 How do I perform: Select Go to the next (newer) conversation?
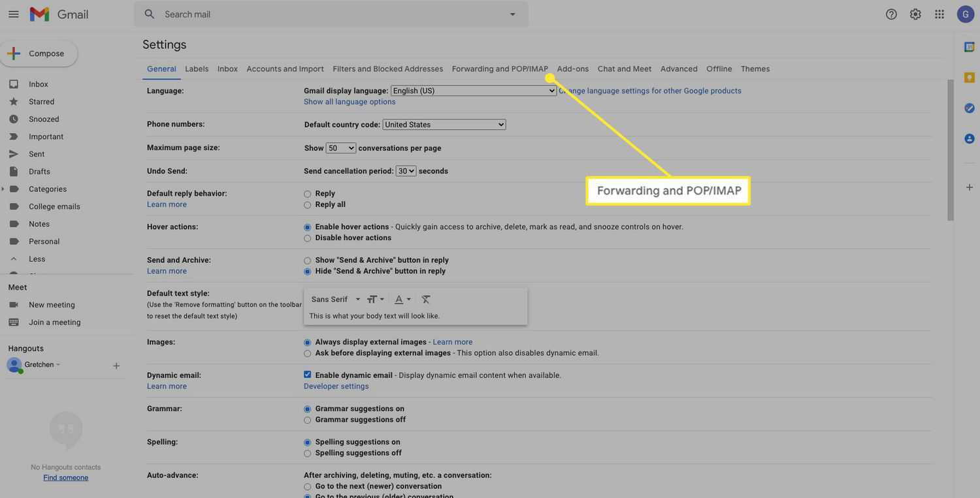(x=307, y=486)
